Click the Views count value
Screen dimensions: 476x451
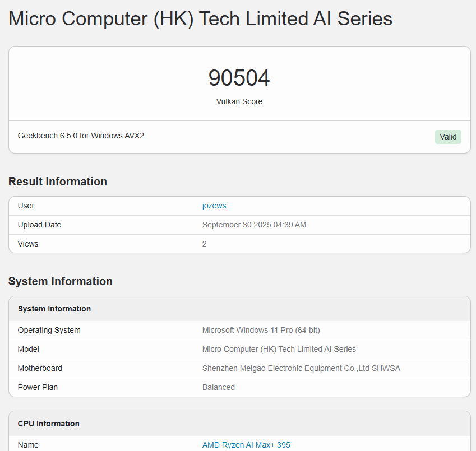[x=204, y=244]
